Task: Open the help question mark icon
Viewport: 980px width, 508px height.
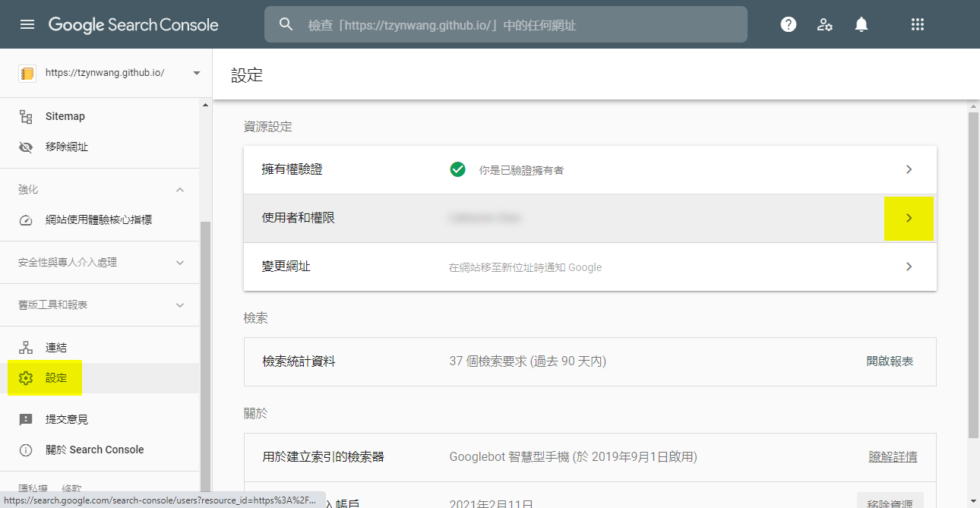Action: coord(789,24)
